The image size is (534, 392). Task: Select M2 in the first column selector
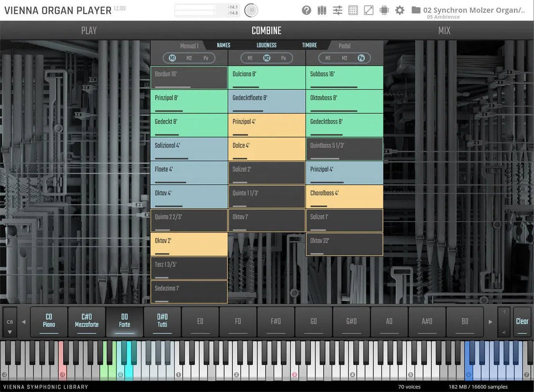click(189, 58)
